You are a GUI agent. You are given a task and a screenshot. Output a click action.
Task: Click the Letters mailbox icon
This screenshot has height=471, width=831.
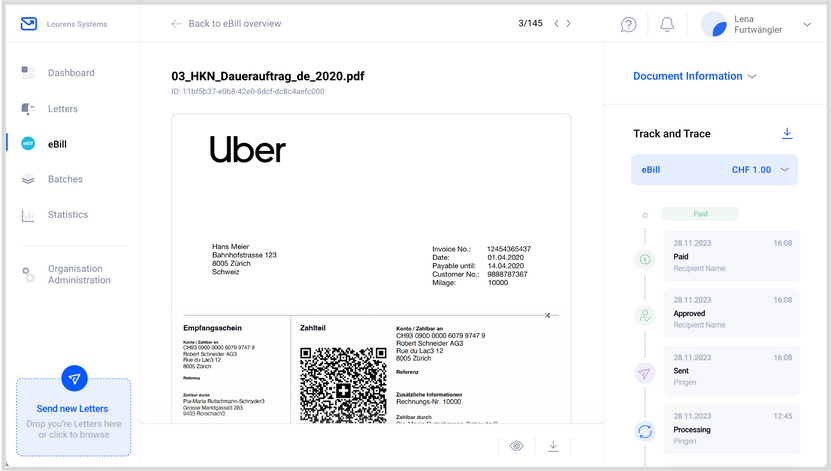coord(28,109)
